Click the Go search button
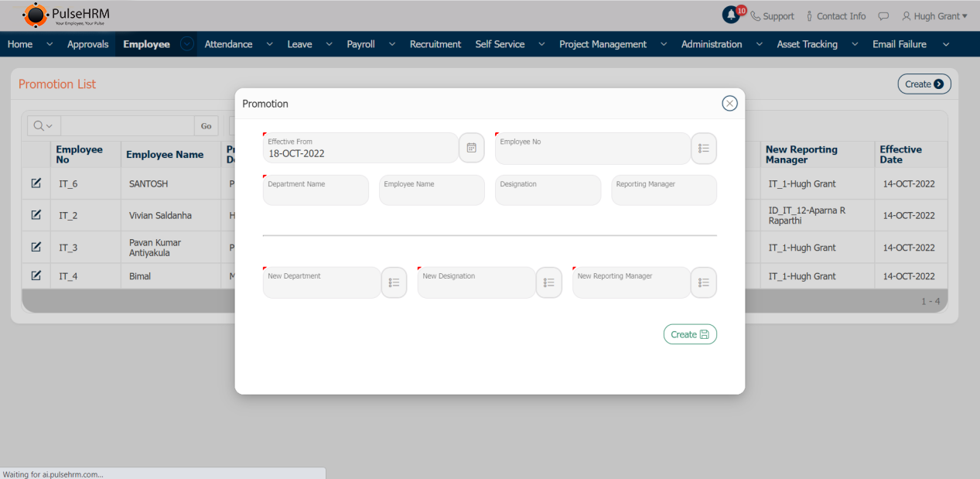 (x=206, y=126)
